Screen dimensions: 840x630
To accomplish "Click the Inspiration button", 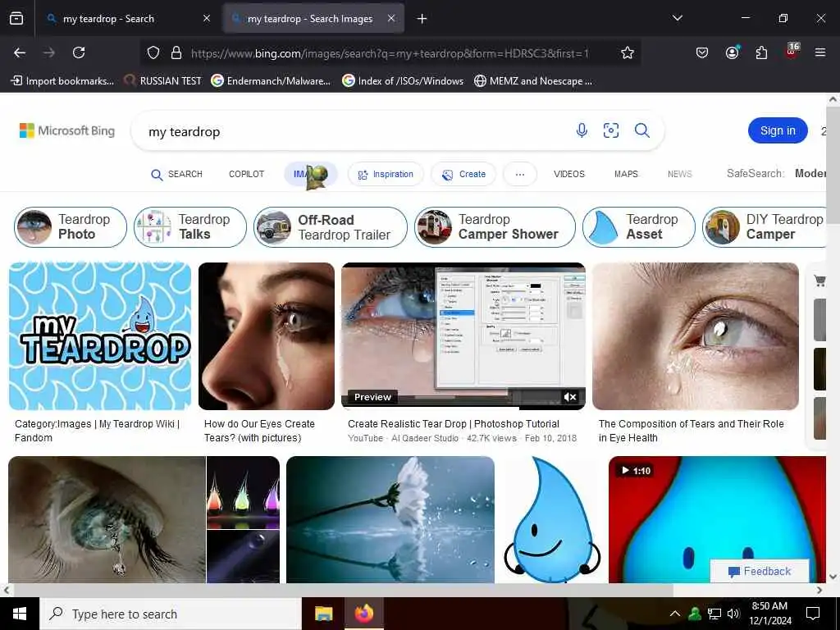I will 386,174.
